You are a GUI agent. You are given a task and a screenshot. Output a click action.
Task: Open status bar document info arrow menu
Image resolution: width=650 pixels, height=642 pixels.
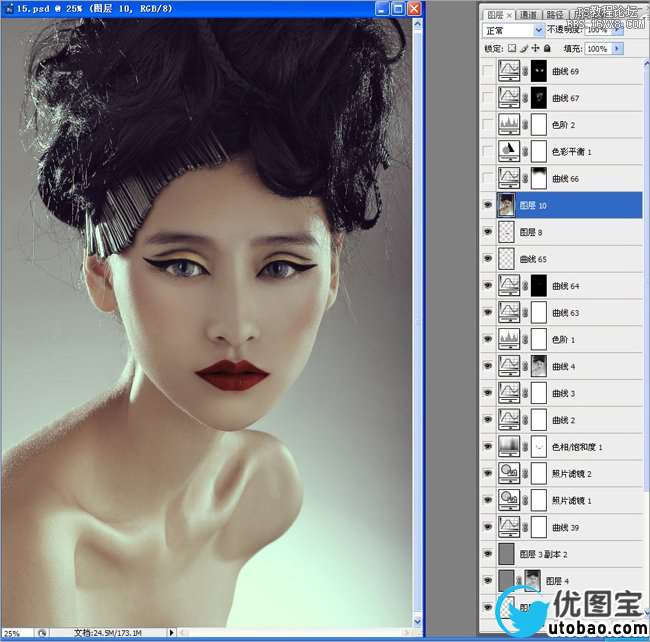pyautogui.click(x=171, y=633)
